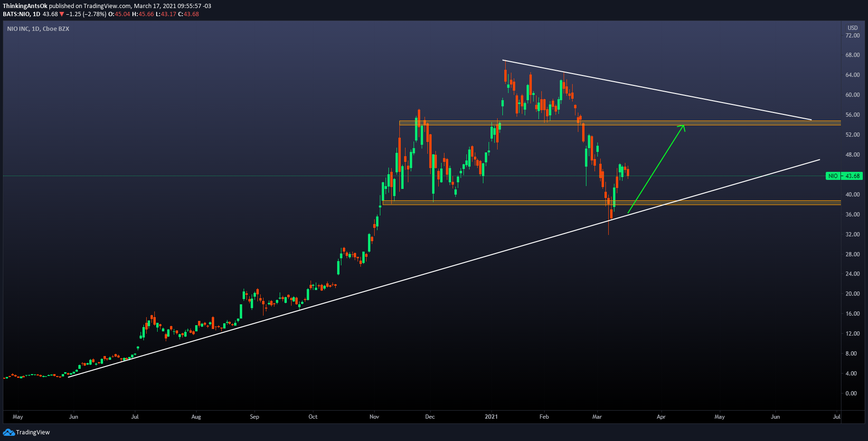Click the USD currency label on price axis
The height and width of the screenshot is (441, 868).
tap(853, 28)
